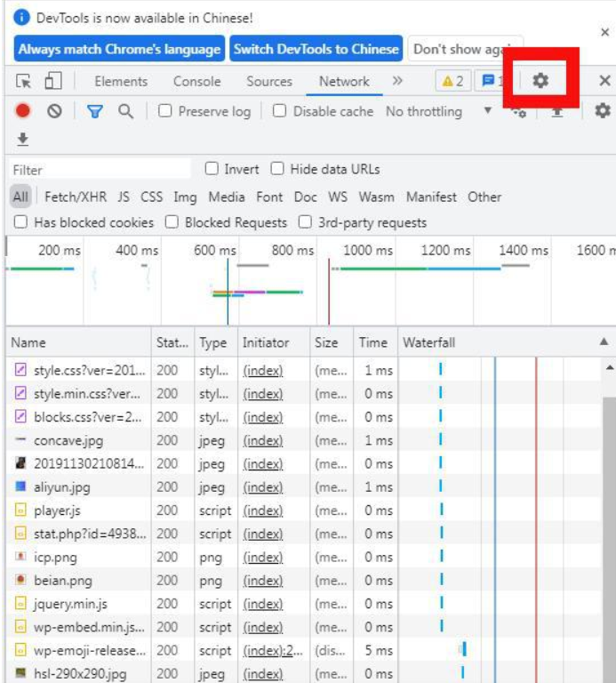Check Has blocked cookies checkbox
Screen dimensions: 616x683
click(x=20, y=222)
